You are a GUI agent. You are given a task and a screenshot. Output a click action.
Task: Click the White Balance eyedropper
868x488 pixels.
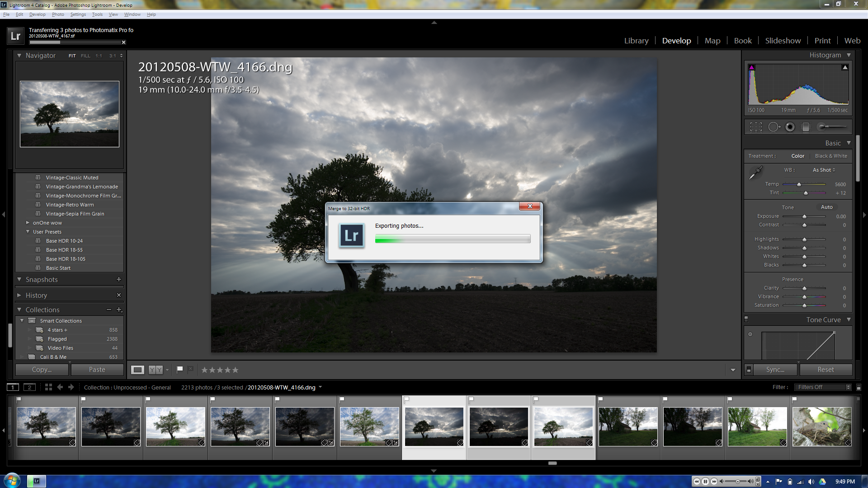[x=756, y=173]
